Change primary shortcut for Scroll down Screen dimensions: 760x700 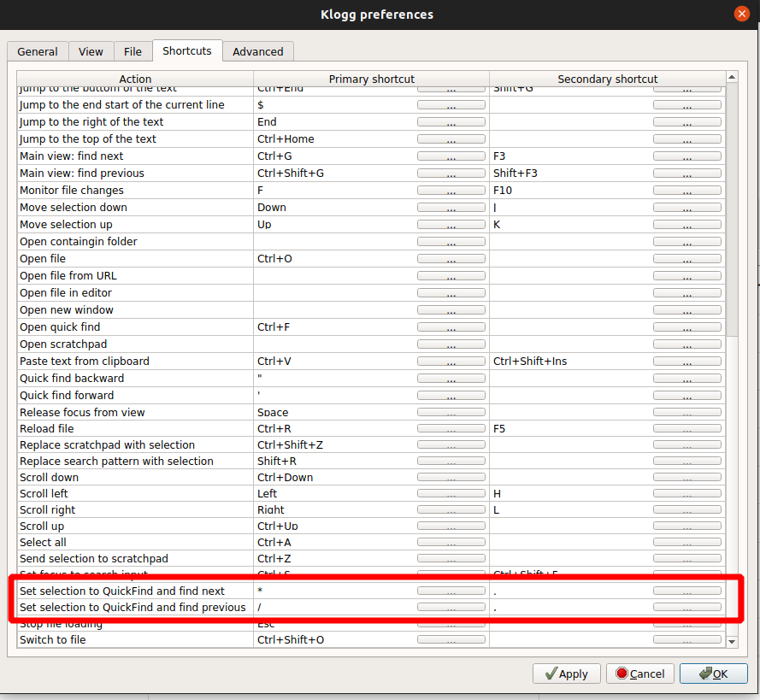tap(451, 477)
